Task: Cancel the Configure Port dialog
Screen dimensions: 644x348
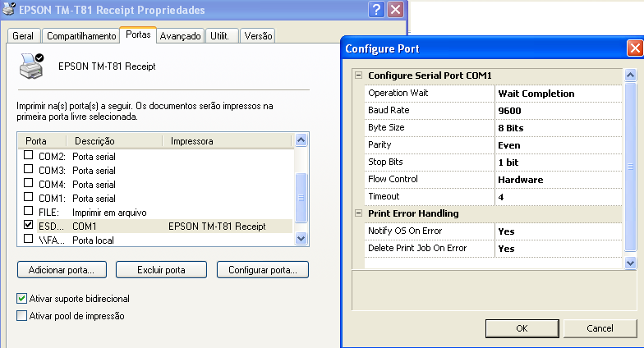Action: (x=600, y=328)
